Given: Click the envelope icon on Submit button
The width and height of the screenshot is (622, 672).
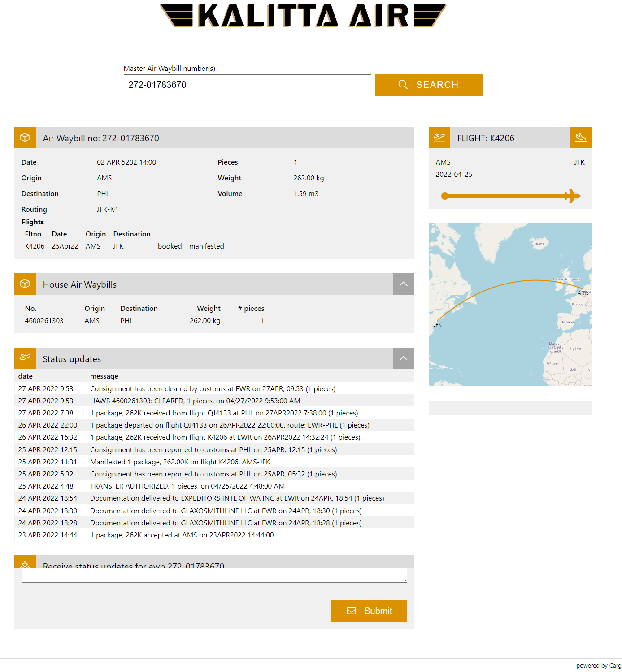Looking at the screenshot, I should coord(352,611).
